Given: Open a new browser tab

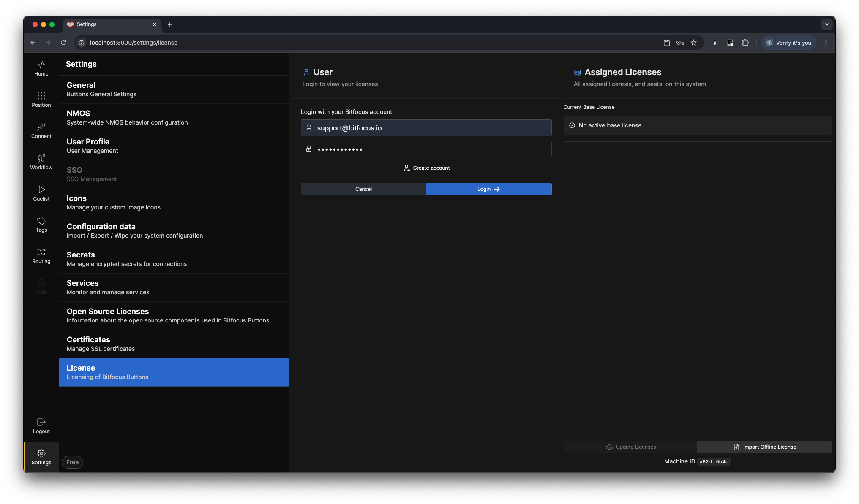Looking at the screenshot, I should (170, 24).
